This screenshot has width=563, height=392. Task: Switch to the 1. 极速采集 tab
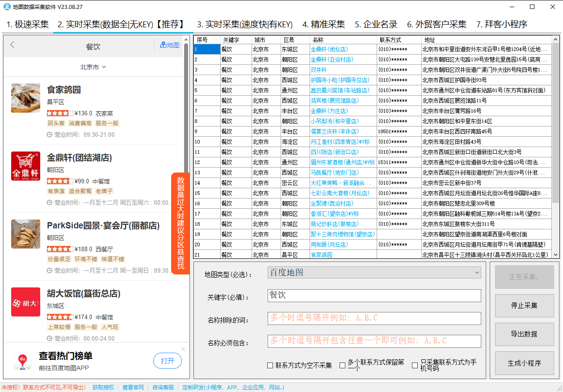pyautogui.click(x=28, y=25)
